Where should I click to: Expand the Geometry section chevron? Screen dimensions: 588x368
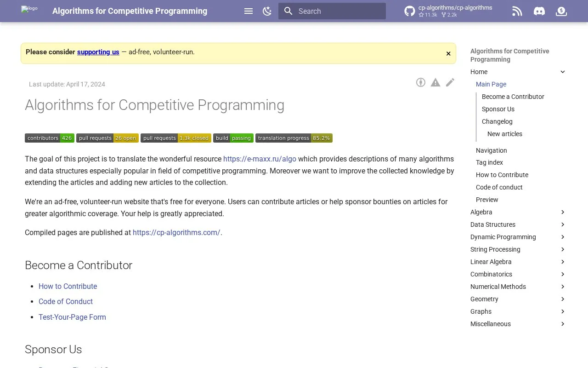coord(563,299)
